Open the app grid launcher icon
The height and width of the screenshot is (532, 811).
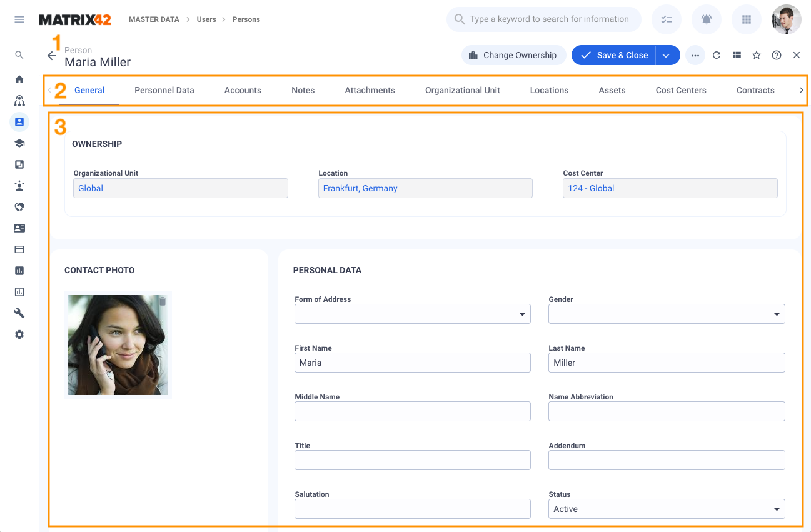pos(746,19)
